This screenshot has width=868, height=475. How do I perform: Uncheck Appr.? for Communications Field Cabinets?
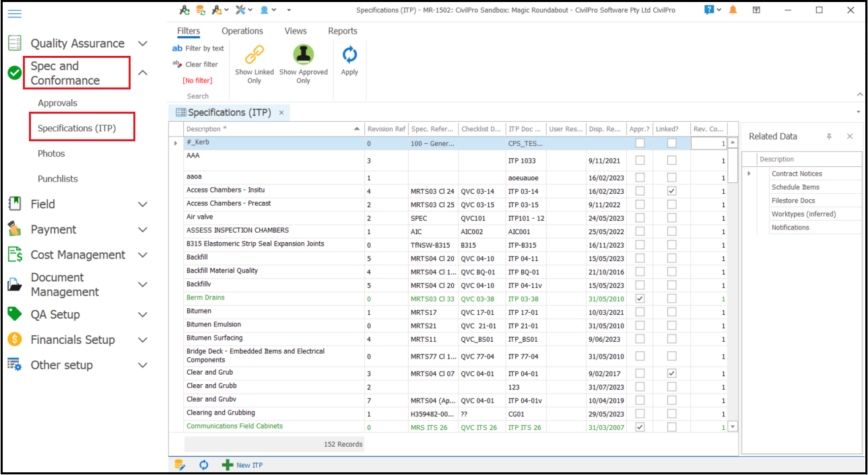coord(640,427)
